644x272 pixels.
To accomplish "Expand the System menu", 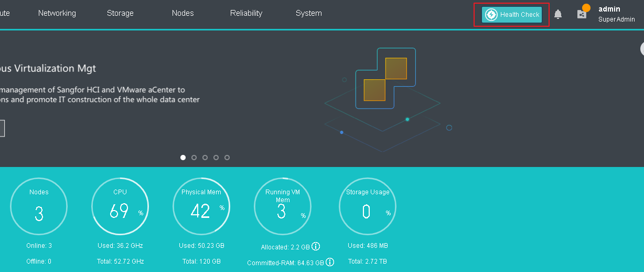I will (x=309, y=13).
